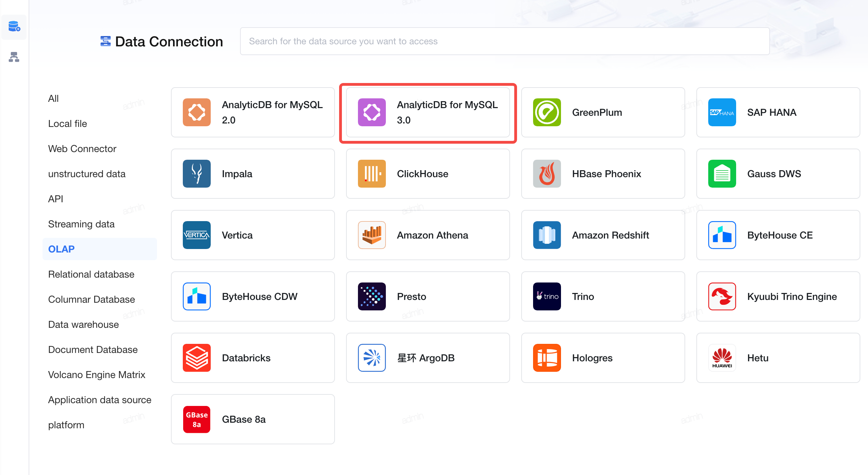
Task: Open the data model hierarchy sidebar icon
Action: click(14, 57)
